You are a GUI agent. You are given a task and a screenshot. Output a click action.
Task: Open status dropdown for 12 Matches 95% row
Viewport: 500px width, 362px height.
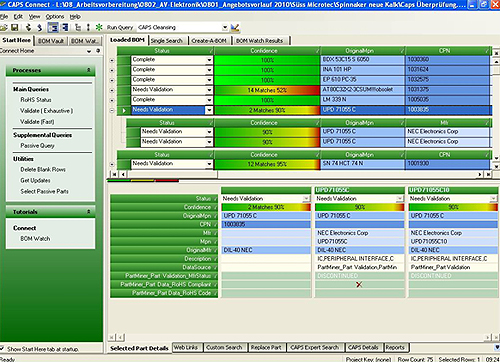click(209, 164)
